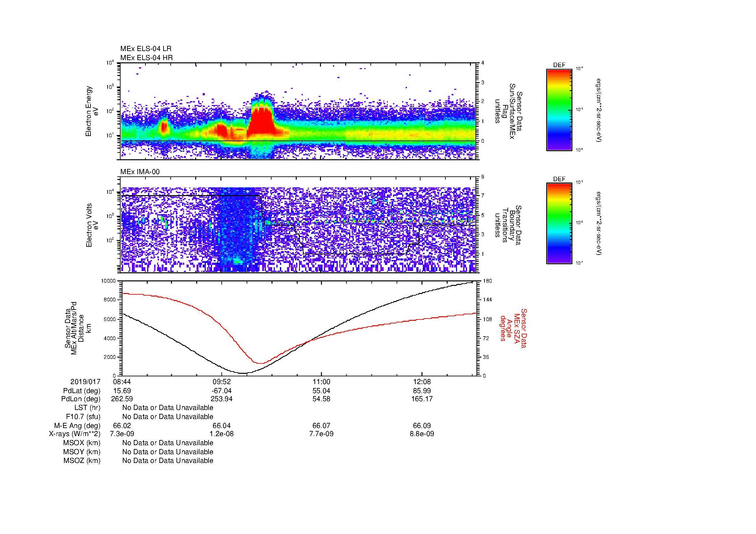Click the X-rays value '8.8e-09'
756x534 pixels.
coord(422,434)
